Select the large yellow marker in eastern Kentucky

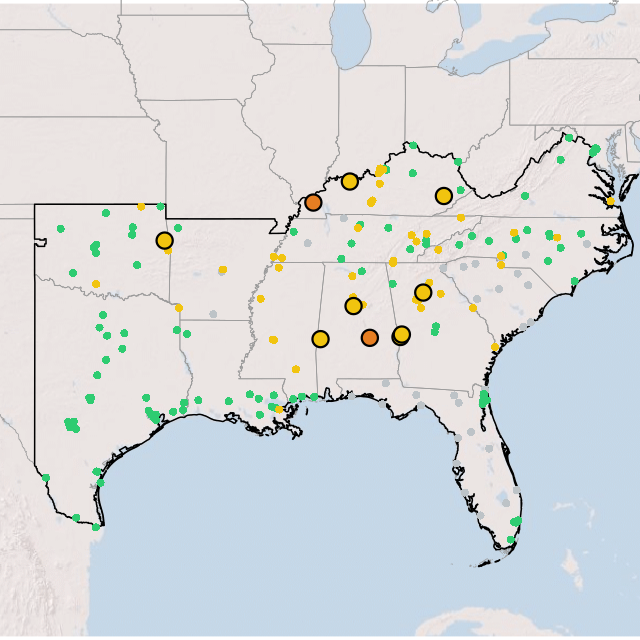click(444, 196)
